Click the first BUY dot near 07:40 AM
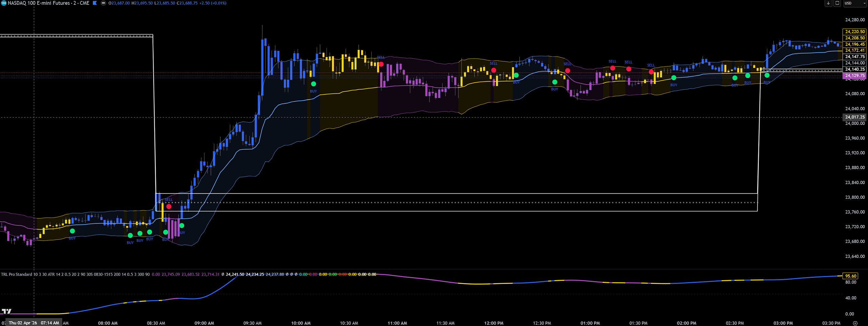 pyautogui.click(x=72, y=231)
